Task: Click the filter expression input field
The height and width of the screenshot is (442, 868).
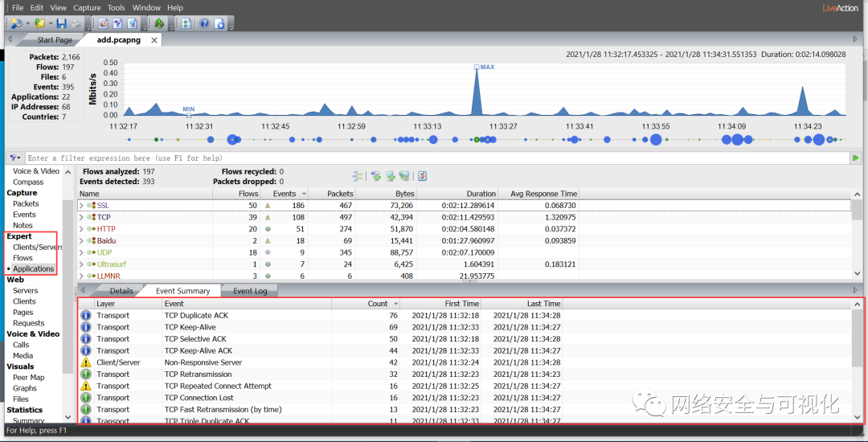Action: point(437,158)
